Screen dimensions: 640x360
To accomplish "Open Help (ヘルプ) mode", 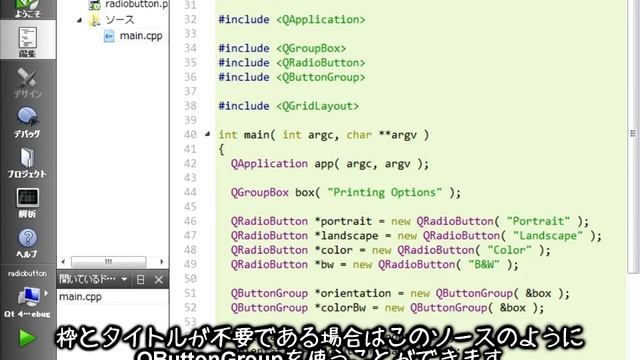I will 27,243.
